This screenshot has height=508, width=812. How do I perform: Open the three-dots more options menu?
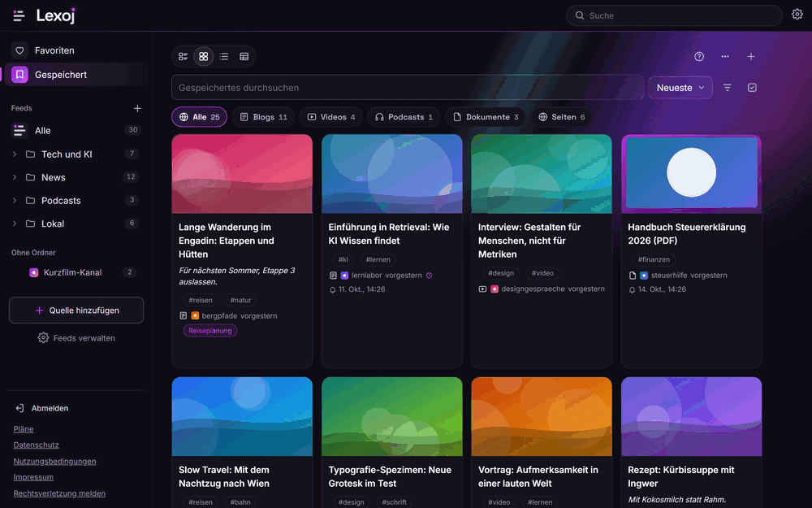click(x=725, y=57)
